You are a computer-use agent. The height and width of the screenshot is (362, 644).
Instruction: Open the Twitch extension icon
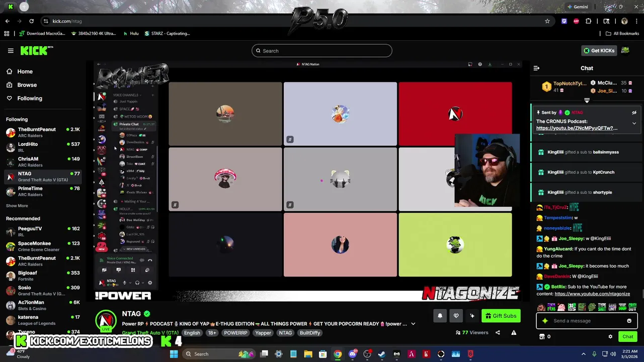(x=564, y=21)
